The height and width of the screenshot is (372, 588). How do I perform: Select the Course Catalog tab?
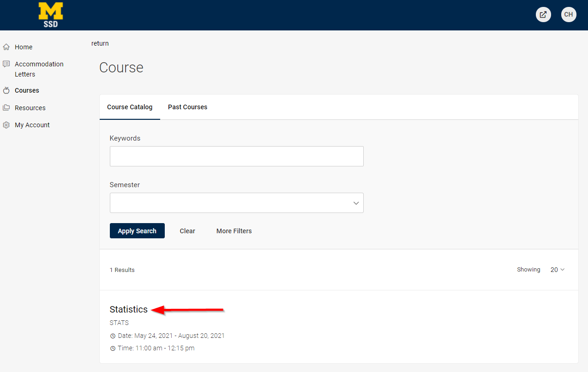[x=130, y=107]
